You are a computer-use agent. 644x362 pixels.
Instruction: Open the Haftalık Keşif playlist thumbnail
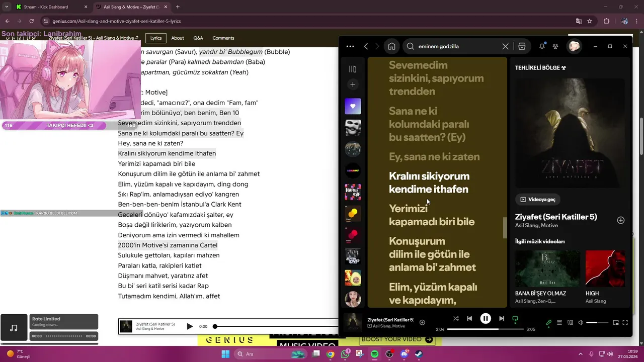(353, 192)
